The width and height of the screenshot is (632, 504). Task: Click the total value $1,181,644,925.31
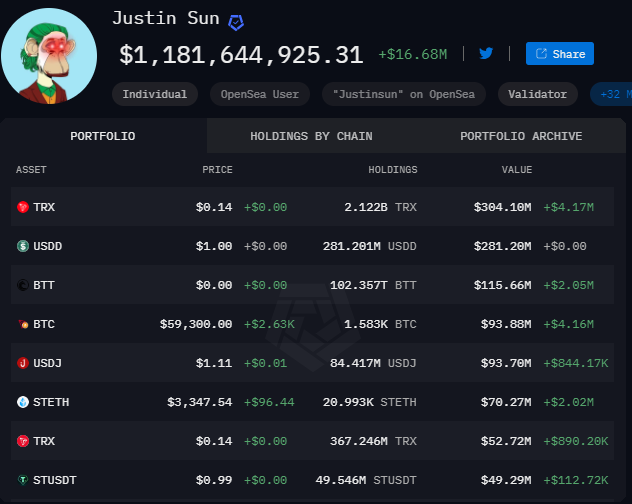[241, 54]
